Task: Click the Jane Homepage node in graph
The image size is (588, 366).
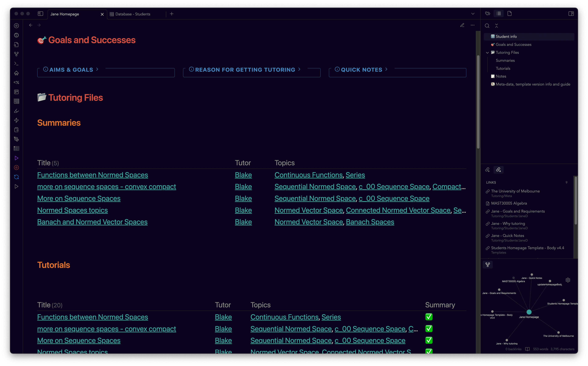Action: [529, 312]
